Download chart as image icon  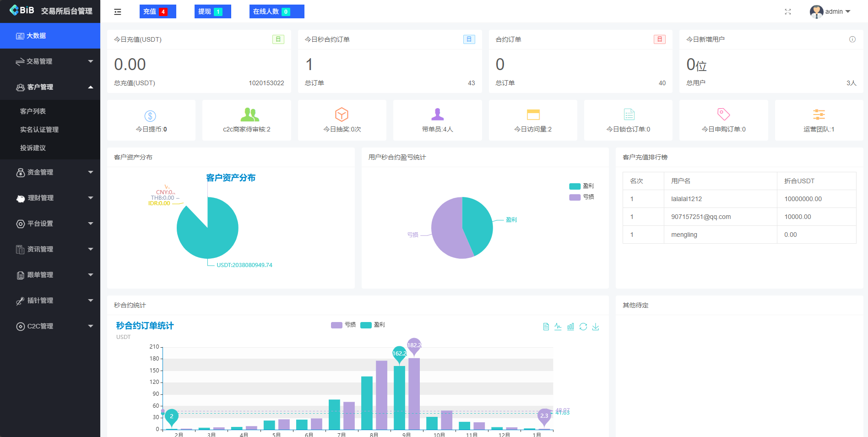[x=596, y=327]
